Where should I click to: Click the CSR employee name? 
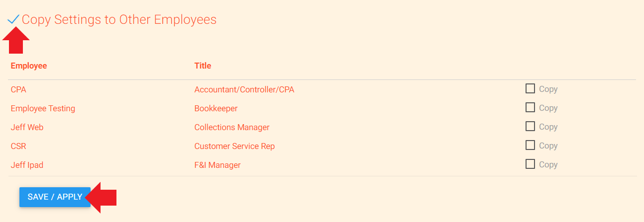coord(18,146)
